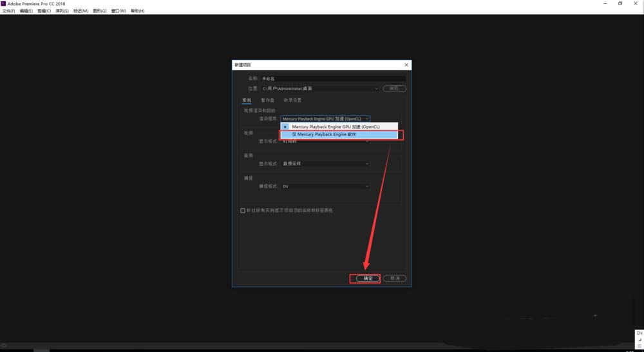
Task: Expand the video 显示格式 dropdown arrow
Action: [x=367, y=141]
